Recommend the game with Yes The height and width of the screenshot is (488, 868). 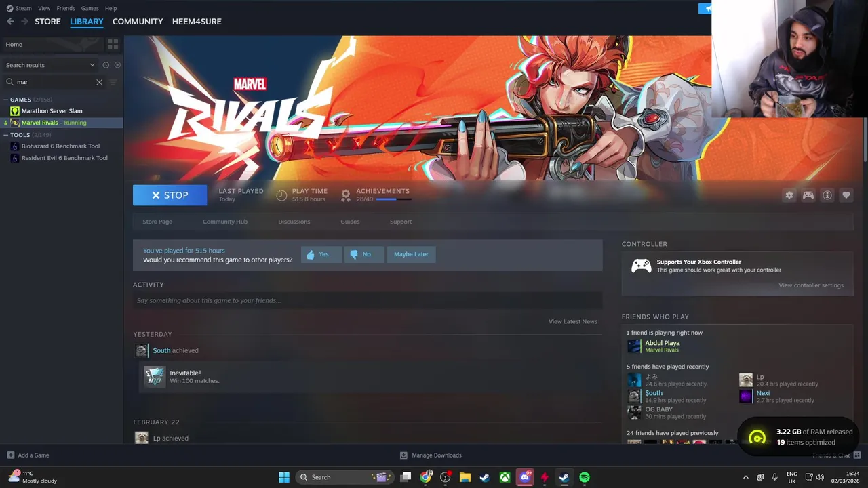pos(321,254)
